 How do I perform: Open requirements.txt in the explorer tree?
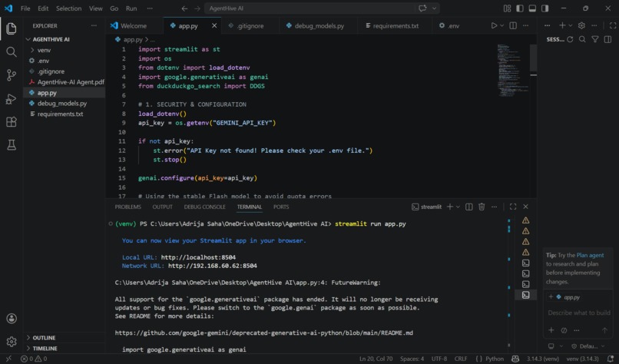coord(60,114)
